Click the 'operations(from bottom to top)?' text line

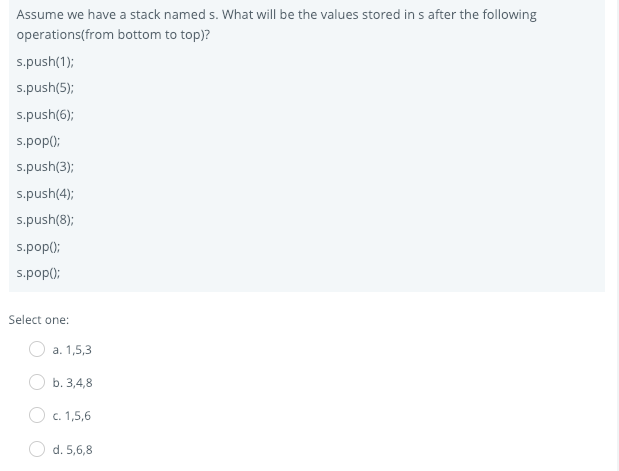[x=113, y=35]
